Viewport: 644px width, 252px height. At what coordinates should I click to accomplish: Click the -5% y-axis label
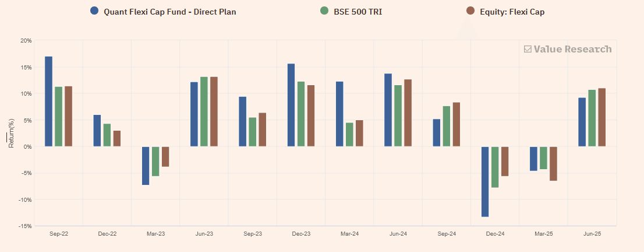click(27, 173)
